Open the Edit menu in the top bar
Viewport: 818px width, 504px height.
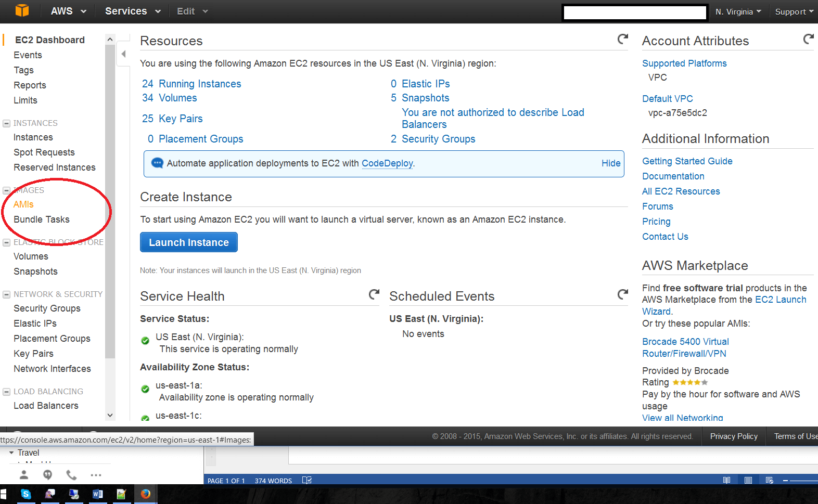point(192,11)
